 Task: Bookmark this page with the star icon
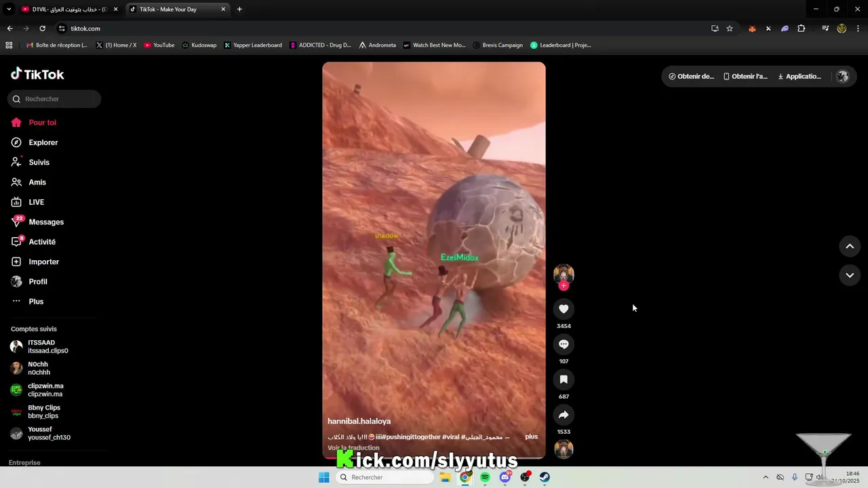point(730,28)
